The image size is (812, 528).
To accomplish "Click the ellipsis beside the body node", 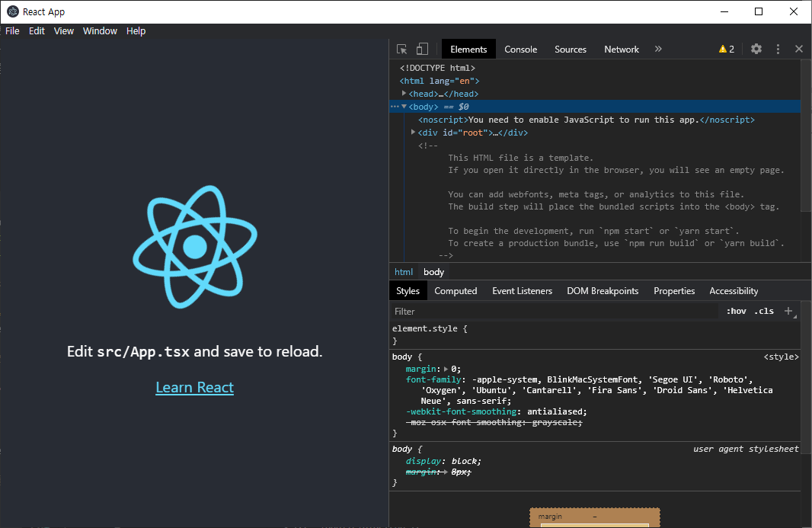I will [x=395, y=106].
